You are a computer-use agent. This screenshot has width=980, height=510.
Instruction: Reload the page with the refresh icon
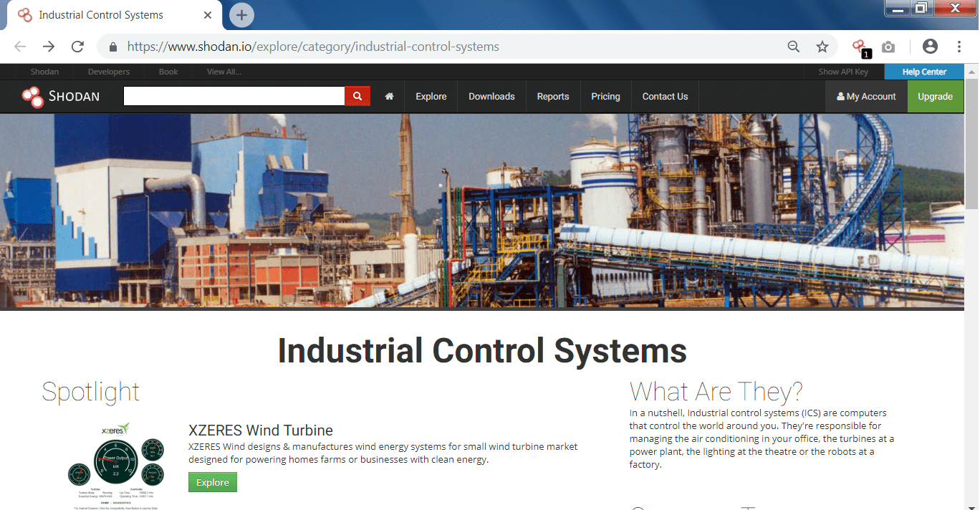coord(77,47)
